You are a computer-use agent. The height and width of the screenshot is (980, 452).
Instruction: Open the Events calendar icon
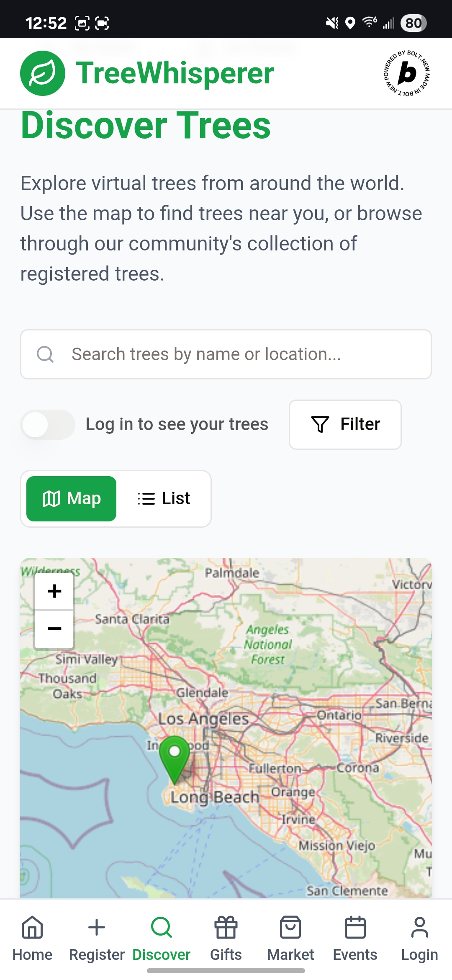click(355, 927)
